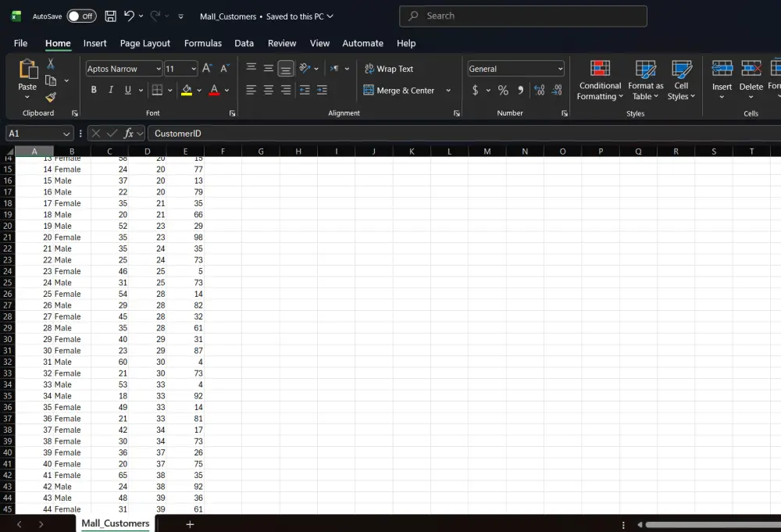This screenshot has width=781, height=532.
Task: Click the Insert Function fx icon
Action: [129, 134]
